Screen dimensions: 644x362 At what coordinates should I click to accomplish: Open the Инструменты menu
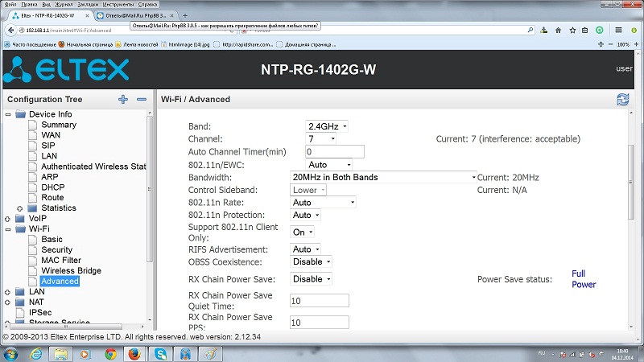118,4
